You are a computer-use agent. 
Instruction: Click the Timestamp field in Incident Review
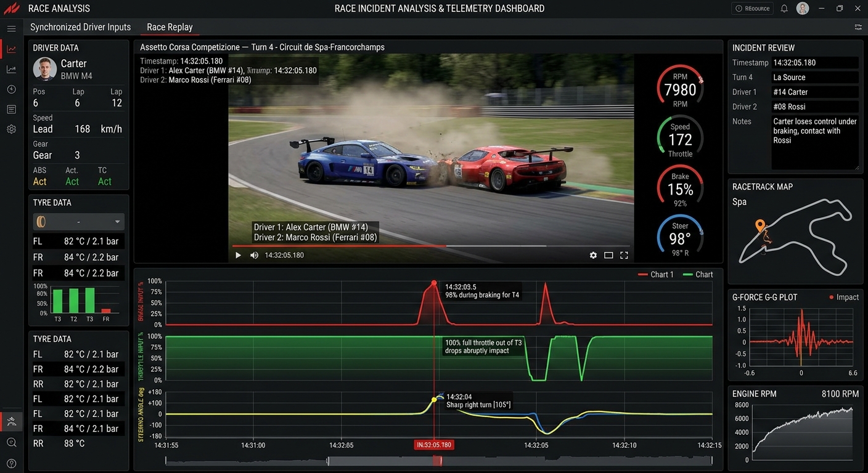[815, 63]
